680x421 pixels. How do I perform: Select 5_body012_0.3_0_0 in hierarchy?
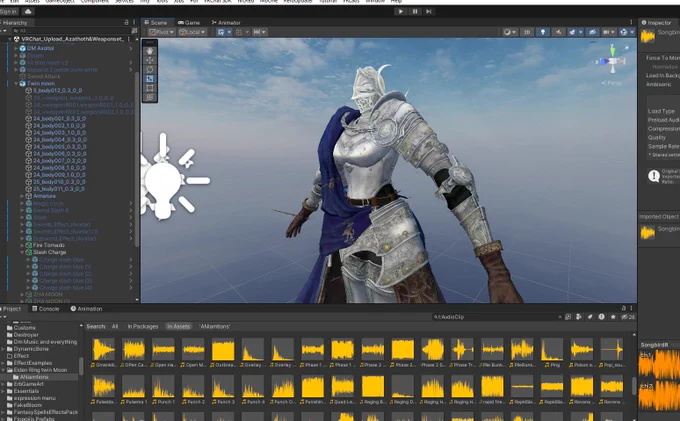58,91
